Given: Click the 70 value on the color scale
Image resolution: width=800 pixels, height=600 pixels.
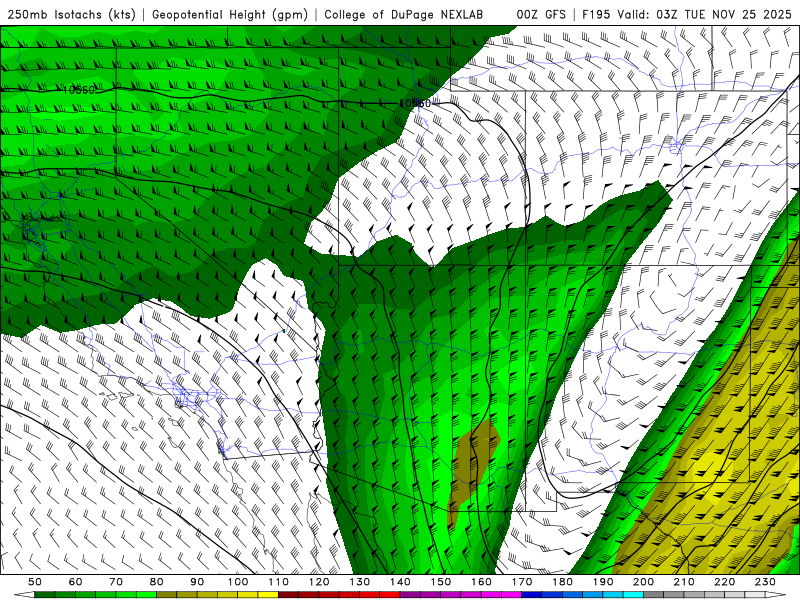Looking at the screenshot, I should (116, 582).
